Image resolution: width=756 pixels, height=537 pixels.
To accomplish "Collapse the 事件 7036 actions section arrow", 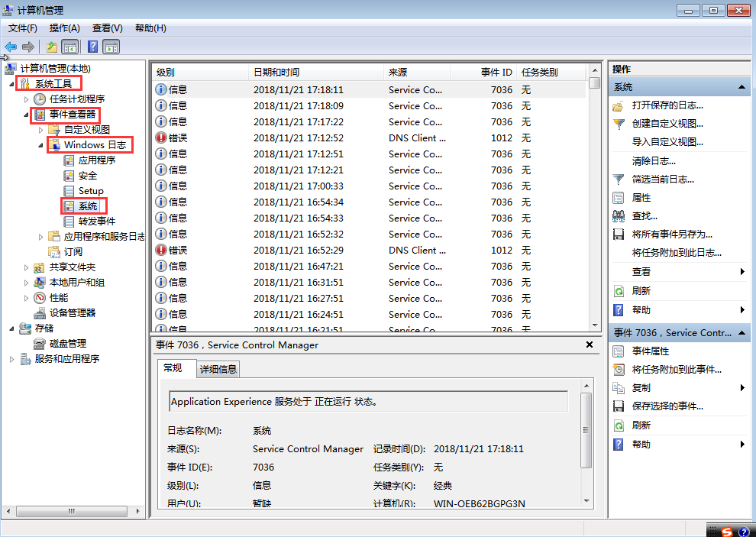I will click(x=741, y=333).
